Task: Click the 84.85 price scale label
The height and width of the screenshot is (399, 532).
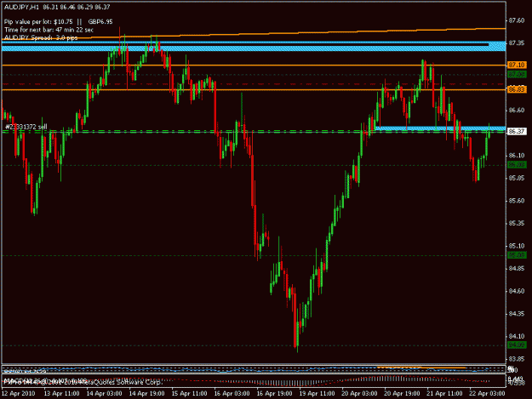Action: click(517, 269)
